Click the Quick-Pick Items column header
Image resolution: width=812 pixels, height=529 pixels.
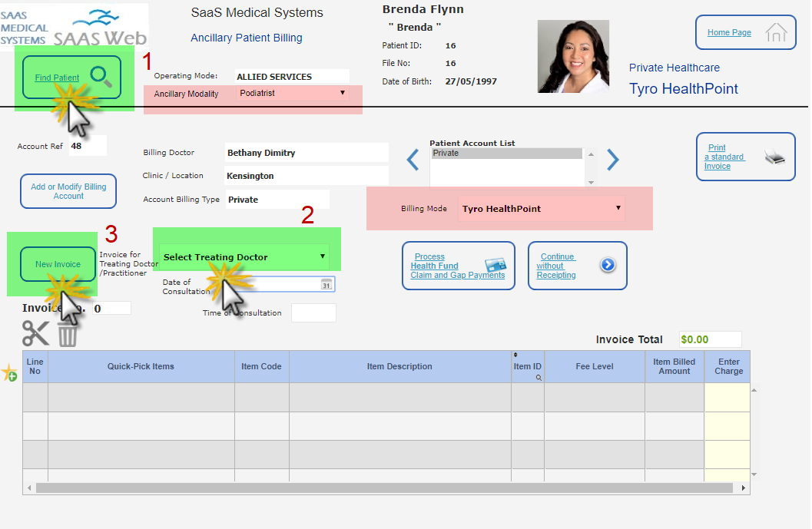point(141,366)
